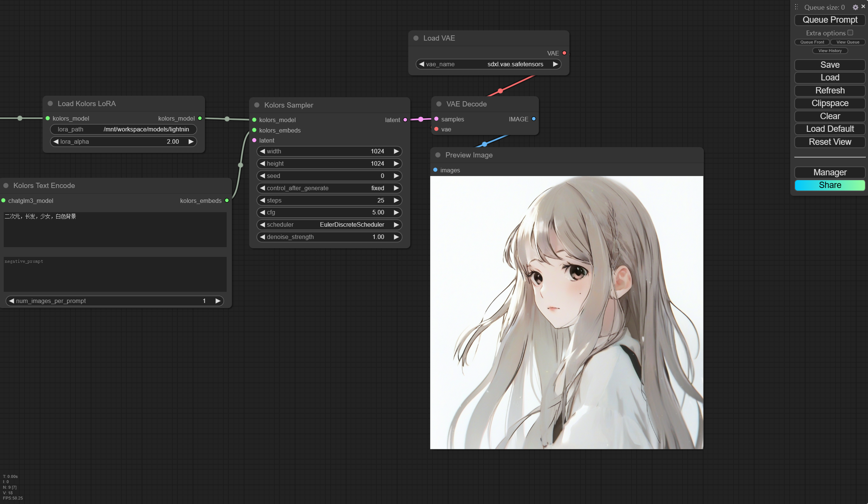The width and height of the screenshot is (868, 504).
Task: Click the kolors_embeds output dot on Text Encode
Action: [227, 201]
